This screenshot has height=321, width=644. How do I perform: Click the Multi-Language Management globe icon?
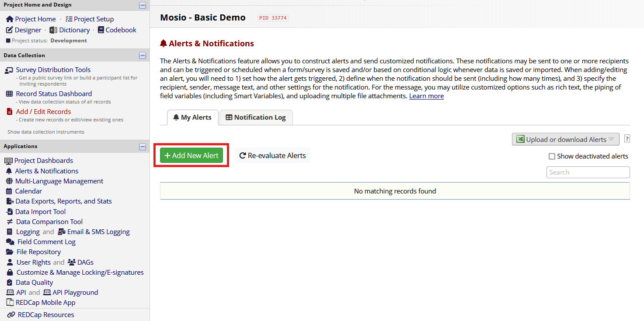[x=9, y=181]
